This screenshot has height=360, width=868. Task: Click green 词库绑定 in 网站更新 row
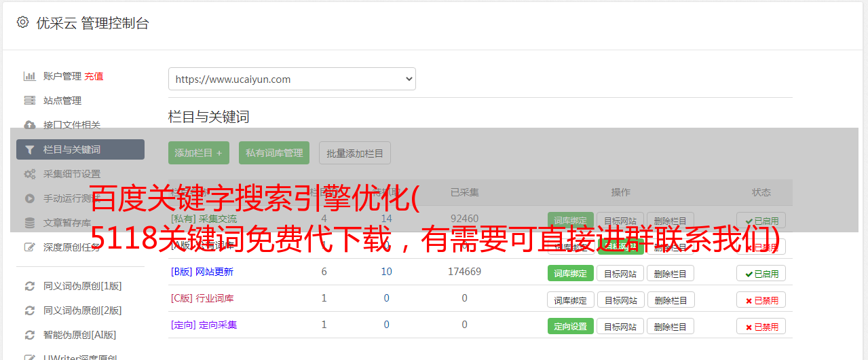tap(571, 273)
